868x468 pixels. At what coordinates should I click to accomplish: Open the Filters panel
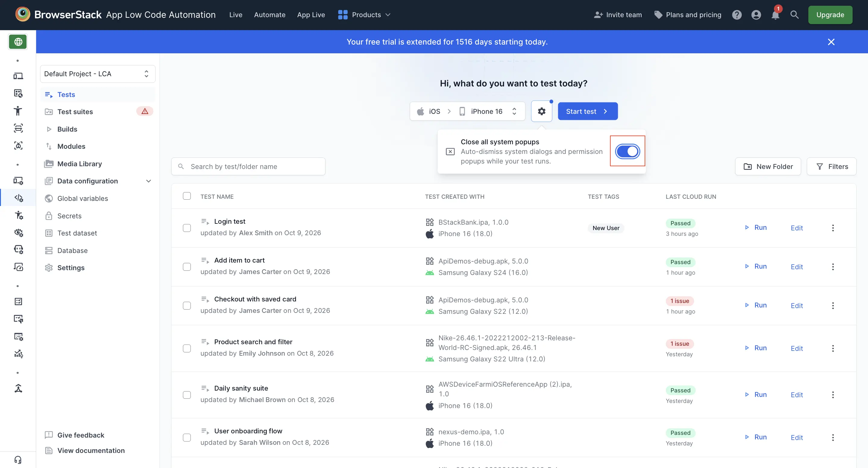pos(831,166)
